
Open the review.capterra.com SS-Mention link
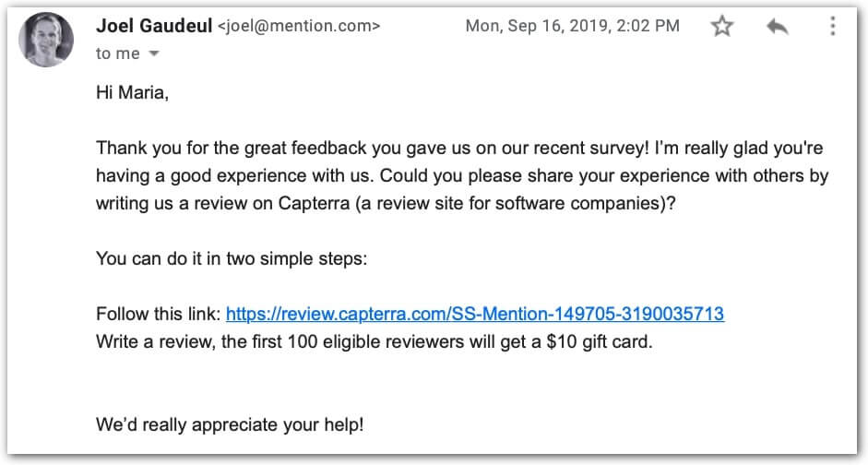pos(475,314)
